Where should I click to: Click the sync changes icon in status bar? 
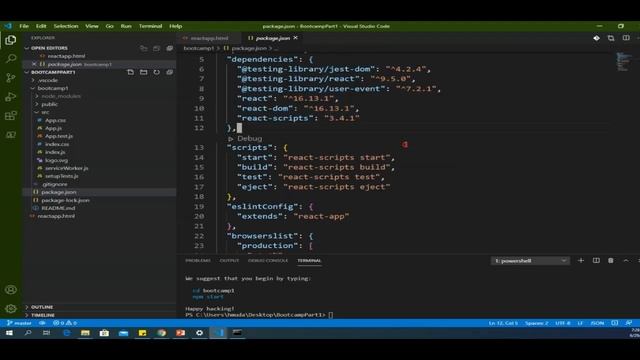coord(42,323)
